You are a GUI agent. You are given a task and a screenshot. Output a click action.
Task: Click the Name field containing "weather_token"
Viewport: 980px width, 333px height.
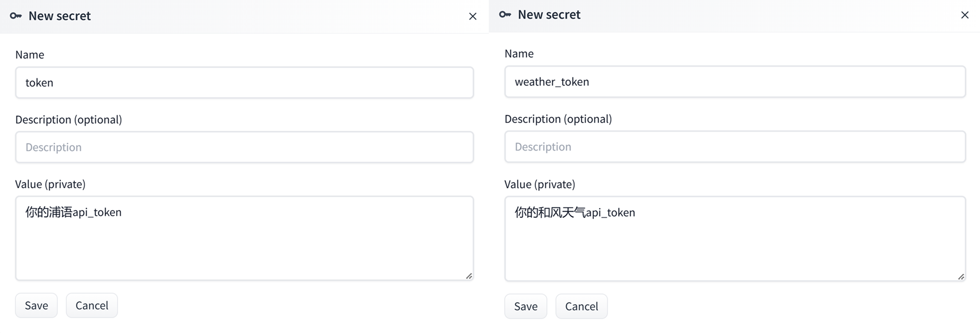tap(735, 82)
